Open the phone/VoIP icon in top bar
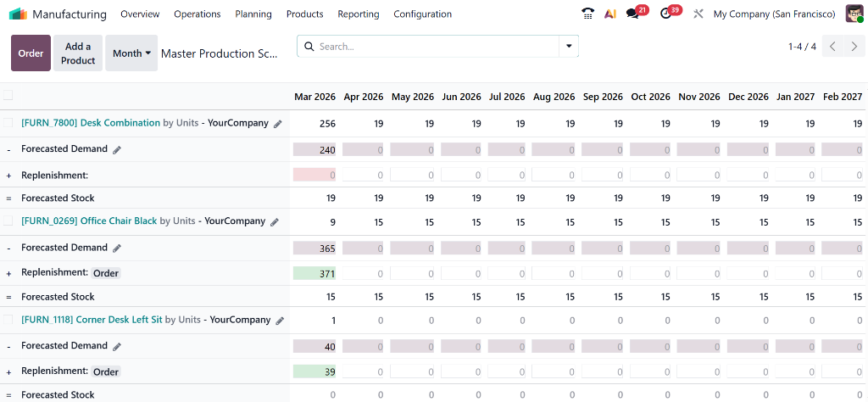The width and height of the screenshot is (868, 402). [x=588, y=14]
